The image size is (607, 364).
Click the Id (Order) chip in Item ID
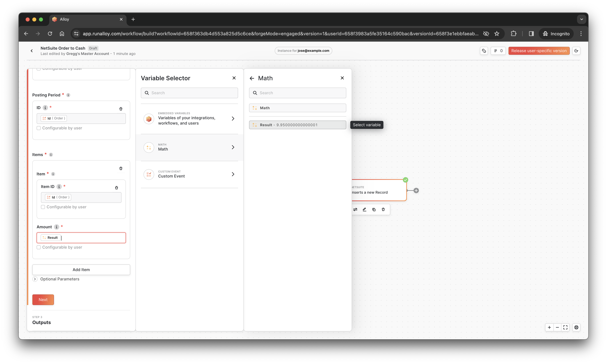pyautogui.click(x=58, y=197)
